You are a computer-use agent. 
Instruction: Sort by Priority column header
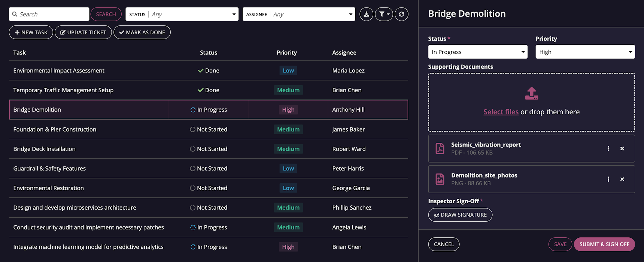click(287, 53)
